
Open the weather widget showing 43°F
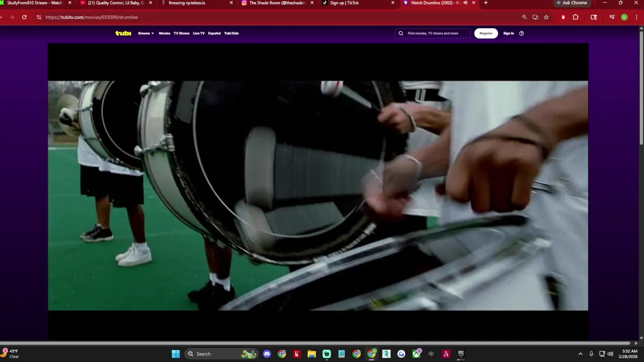tap(11, 353)
